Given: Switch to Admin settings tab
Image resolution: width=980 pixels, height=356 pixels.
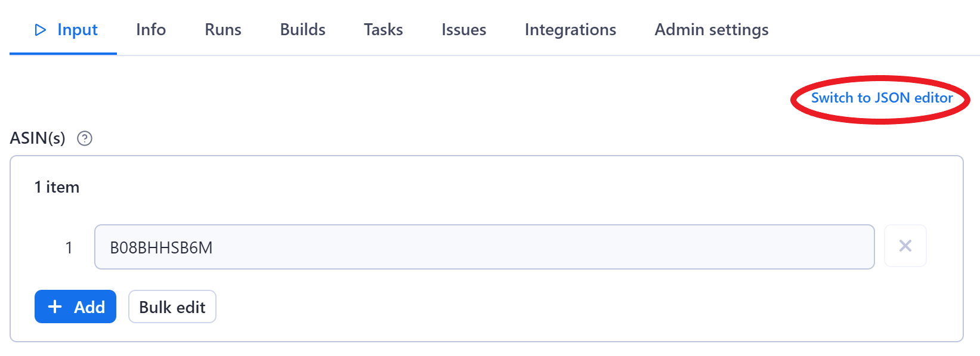Looking at the screenshot, I should 711,30.
